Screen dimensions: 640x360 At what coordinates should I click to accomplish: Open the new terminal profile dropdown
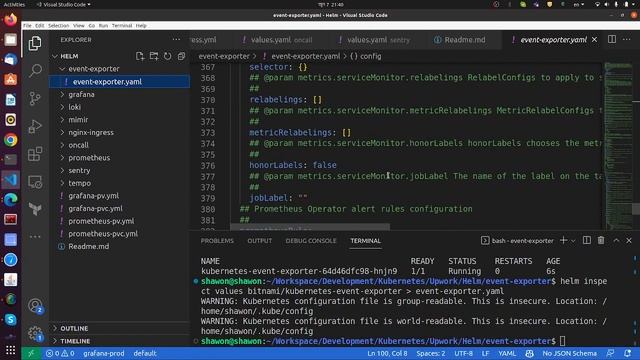(573, 241)
